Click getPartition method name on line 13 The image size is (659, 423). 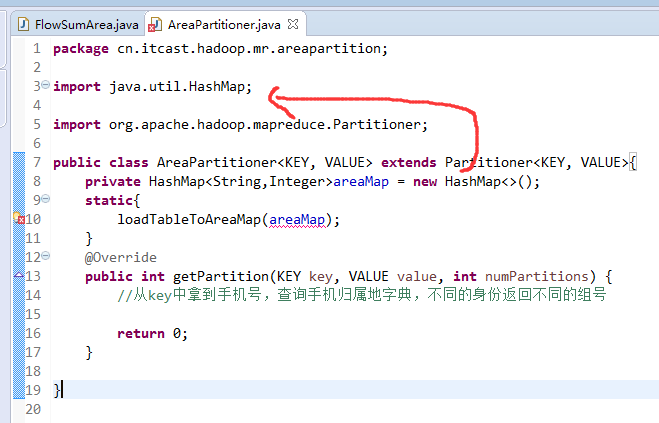point(221,277)
